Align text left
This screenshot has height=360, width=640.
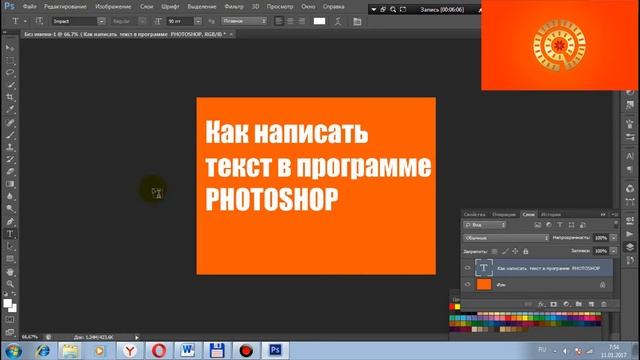coord(279,21)
